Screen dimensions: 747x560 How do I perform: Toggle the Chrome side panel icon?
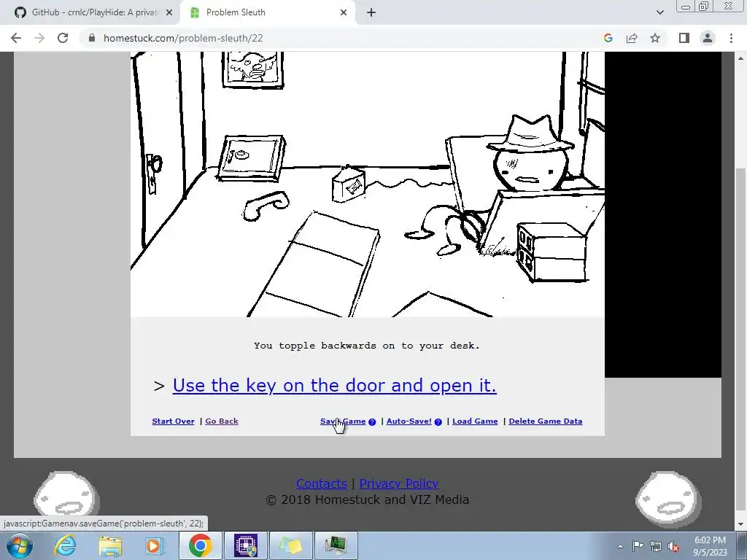click(x=684, y=38)
